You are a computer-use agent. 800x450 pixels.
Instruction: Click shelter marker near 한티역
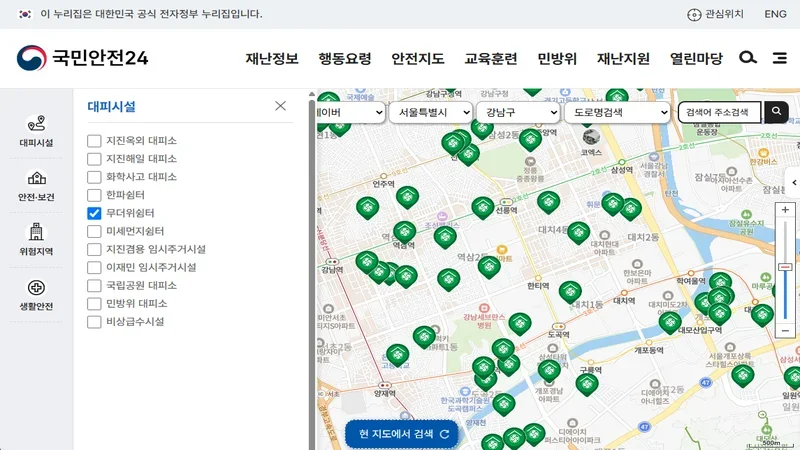click(570, 292)
